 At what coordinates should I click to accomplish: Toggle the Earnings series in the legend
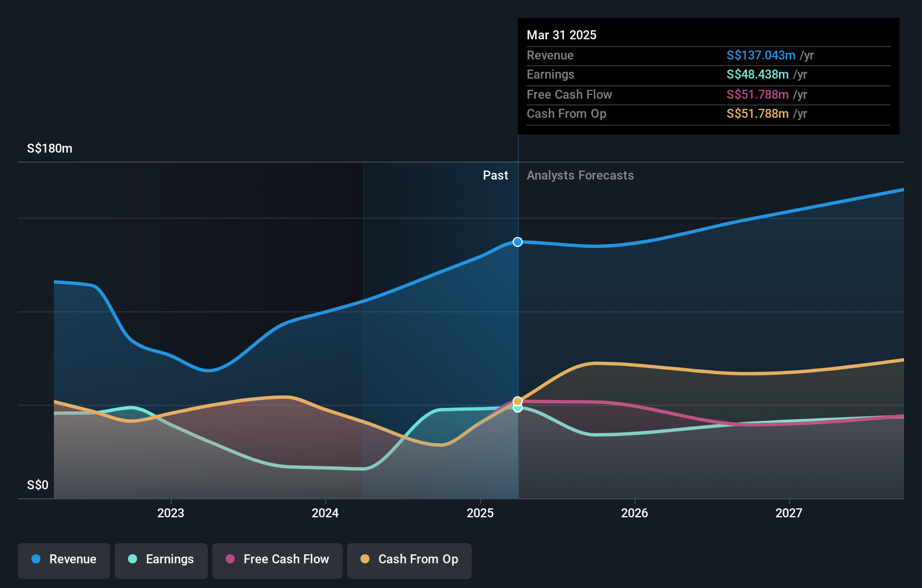click(161, 561)
